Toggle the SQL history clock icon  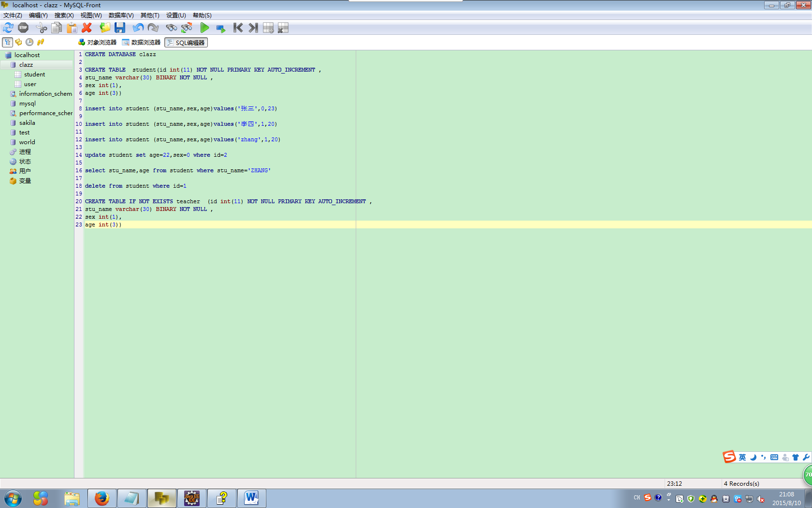click(29, 43)
